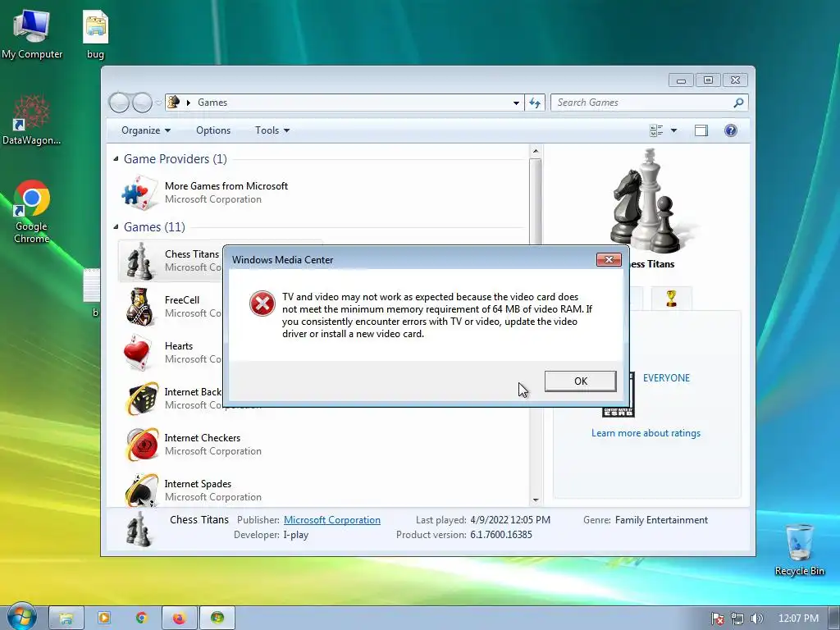This screenshot has height=630, width=840.
Task: Click the clock showing 12:07 PM
Action: coord(798,619)
